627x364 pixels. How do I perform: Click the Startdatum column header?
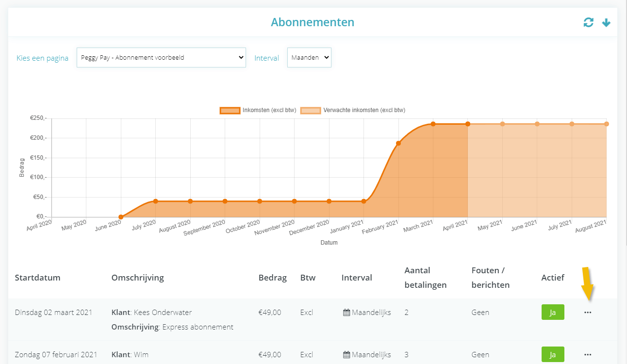[x=38, y=278]
